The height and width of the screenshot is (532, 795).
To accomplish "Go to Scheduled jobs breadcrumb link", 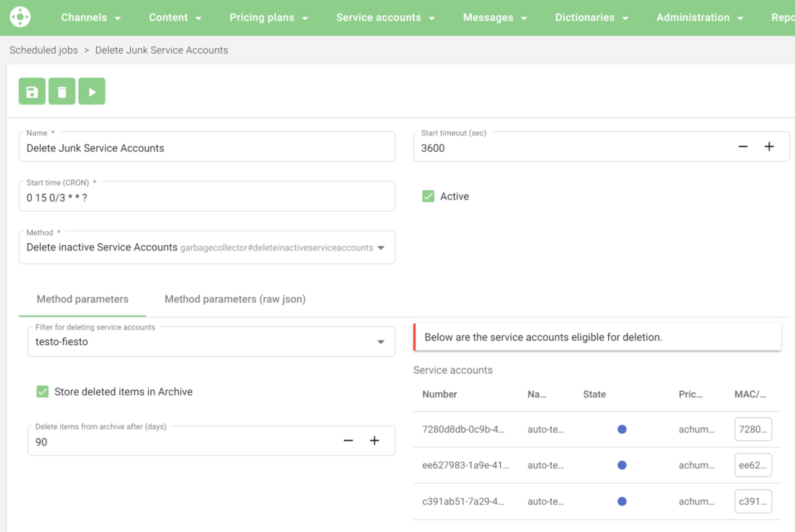I will 44,50.
